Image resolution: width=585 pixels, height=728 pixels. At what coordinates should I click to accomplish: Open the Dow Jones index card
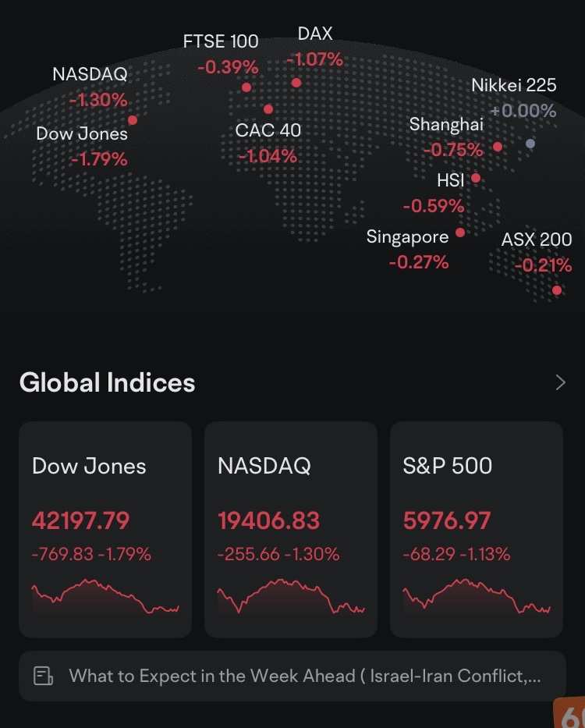click(105, 529)
